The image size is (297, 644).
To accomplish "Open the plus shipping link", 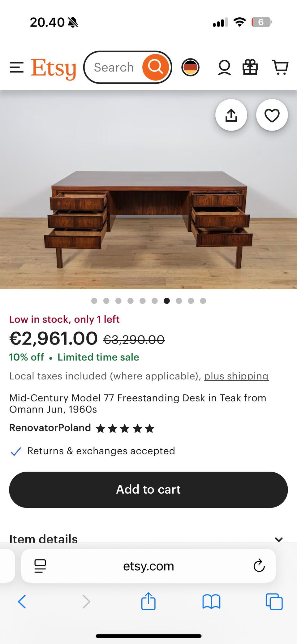I will coord(236,376).
